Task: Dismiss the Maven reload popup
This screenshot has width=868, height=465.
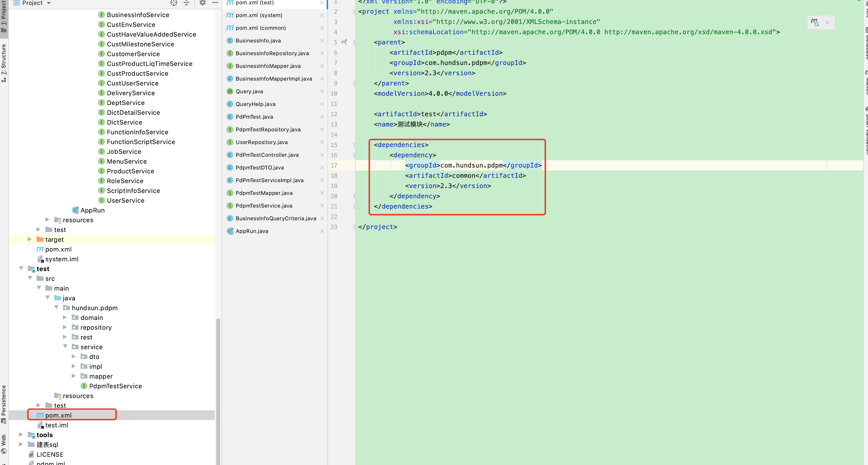Action: pyautogui.click(x=827, y=23)
